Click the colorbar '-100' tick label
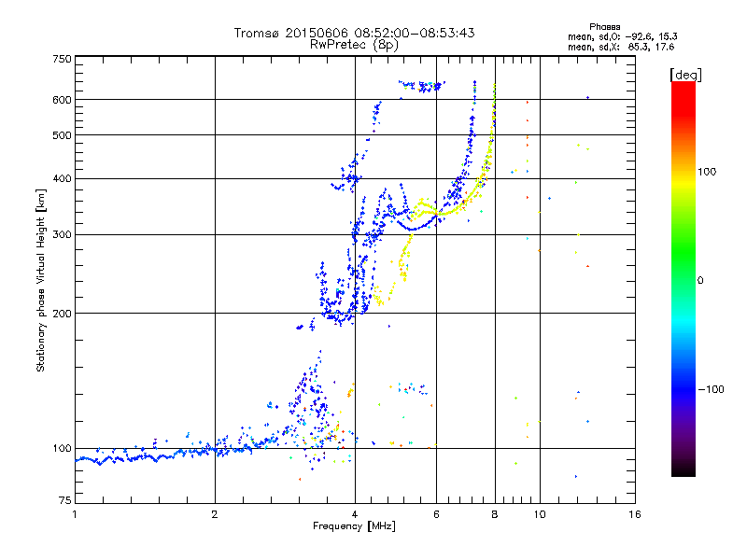Screen dimensions: 747x560 712,389
